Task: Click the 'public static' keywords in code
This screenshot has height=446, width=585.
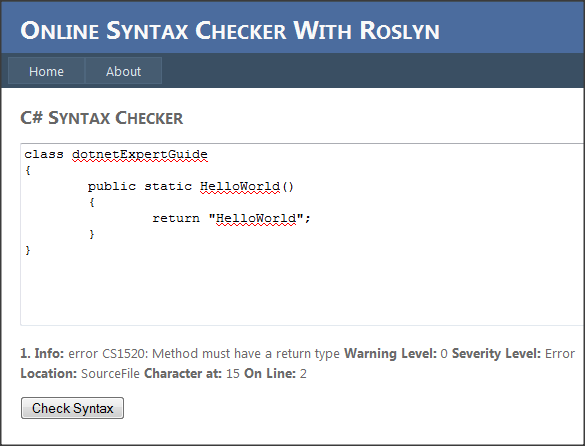Action: [x=140, y=186]
